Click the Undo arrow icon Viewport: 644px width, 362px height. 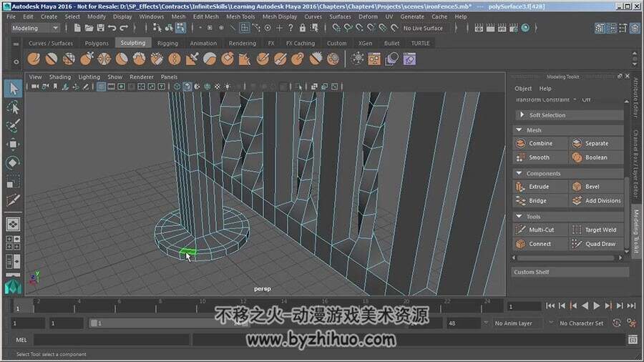(112, 28)
